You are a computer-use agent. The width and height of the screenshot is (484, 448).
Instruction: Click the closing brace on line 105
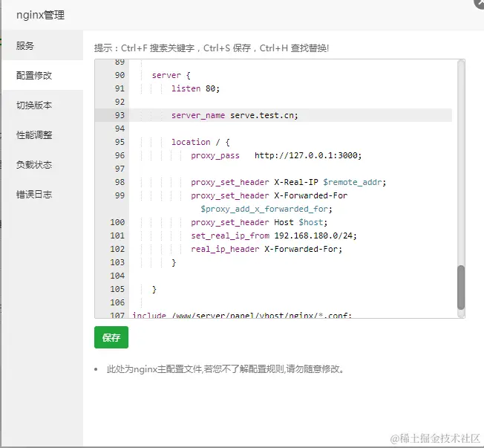coord(154,289)
